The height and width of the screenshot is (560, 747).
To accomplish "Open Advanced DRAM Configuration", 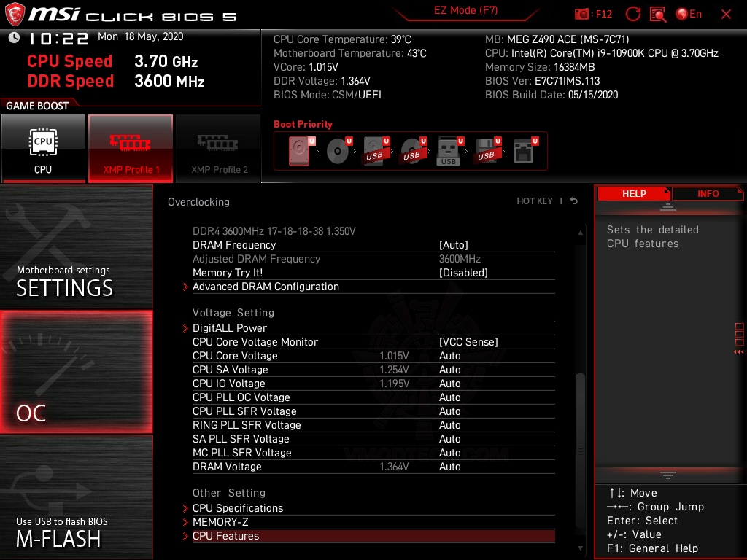I will [266, 287].
